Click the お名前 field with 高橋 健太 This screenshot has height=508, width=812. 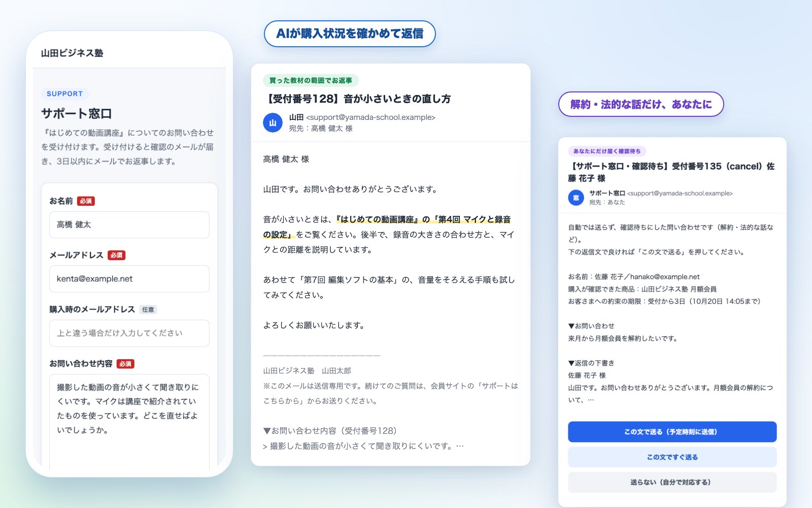click(129, 225)
